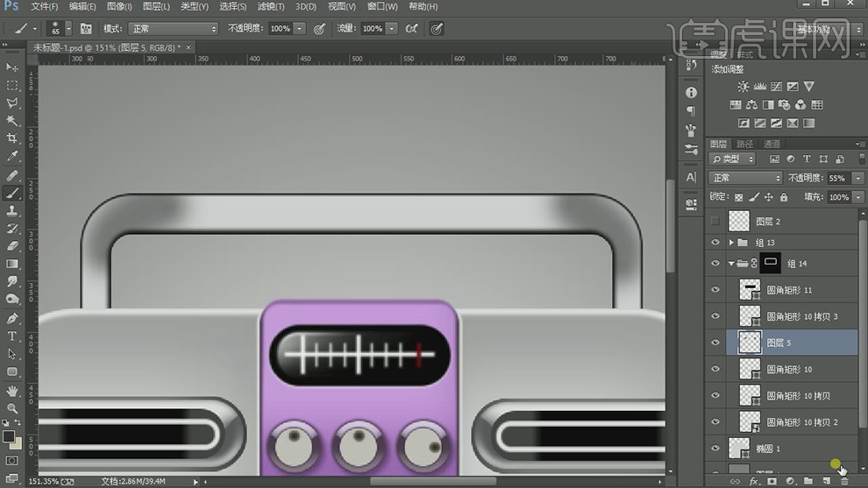The height and width of the screenshot is (488, 868).
Task: Select the Gradient tool
Action: (11, 264)
